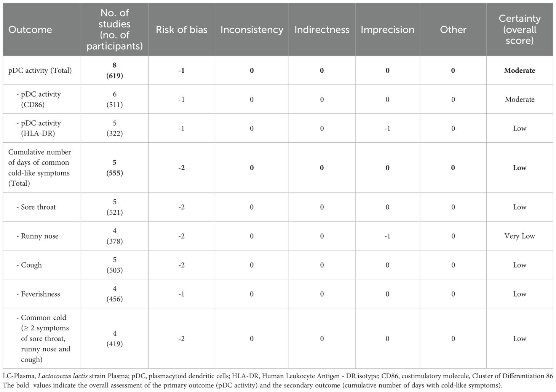Click the Inconsistency column header
Screen dimensions: 556x392
coord(252,30)
